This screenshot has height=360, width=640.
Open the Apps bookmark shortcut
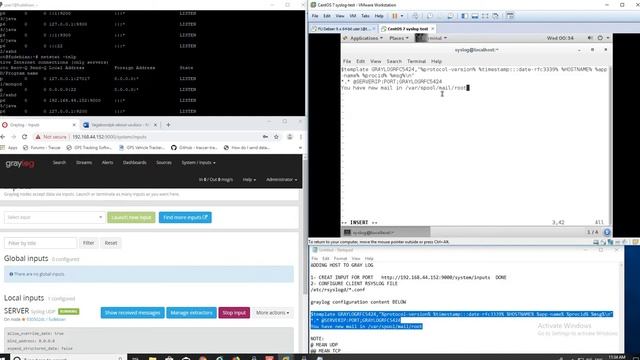pyautogui.click(x=9, y=148)
